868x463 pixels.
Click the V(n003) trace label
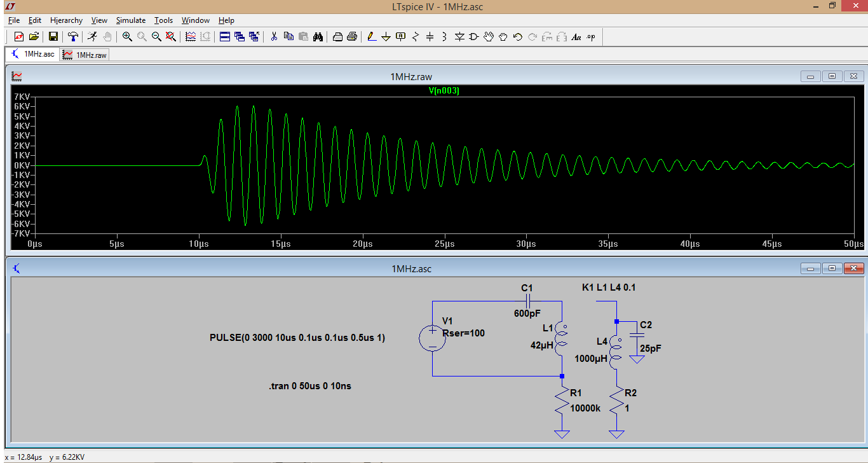pos(444,91)
